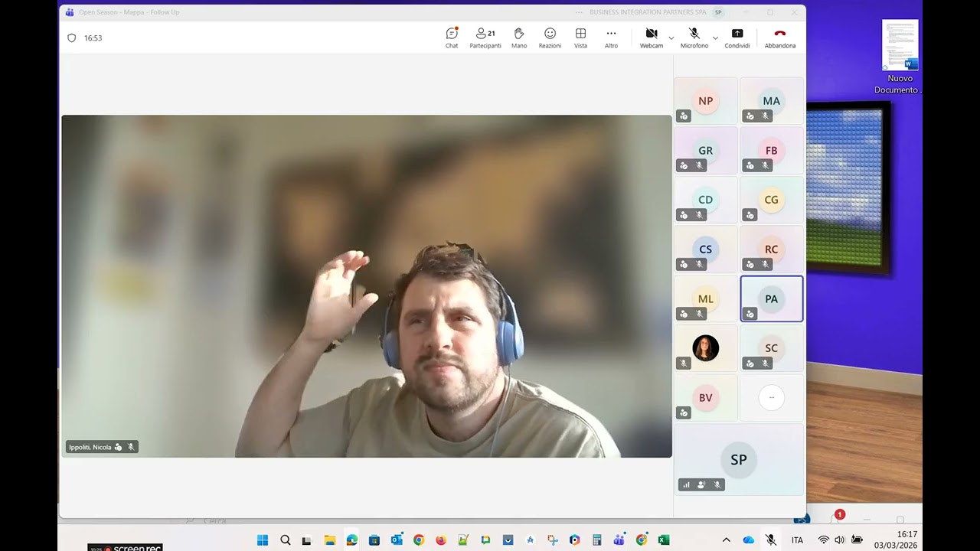Select the CG participant tile

[772, 199]
